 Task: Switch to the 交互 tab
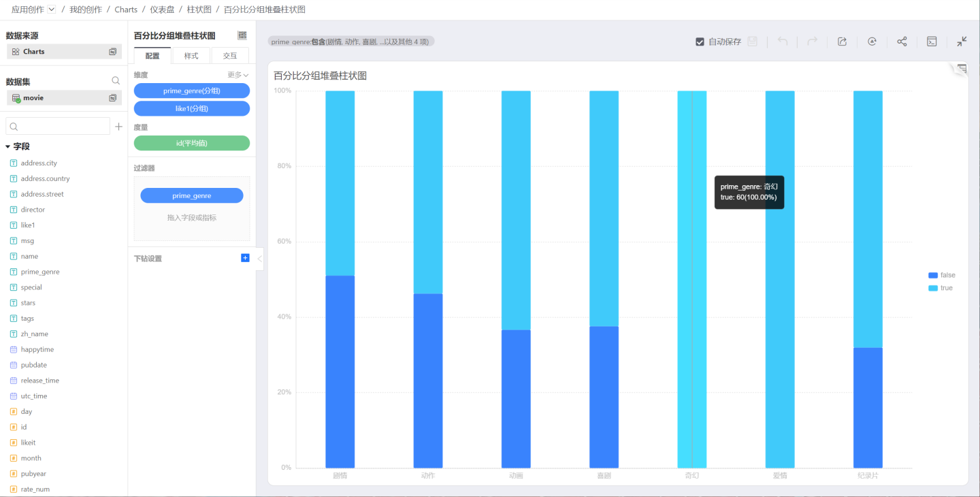point(230,56)
